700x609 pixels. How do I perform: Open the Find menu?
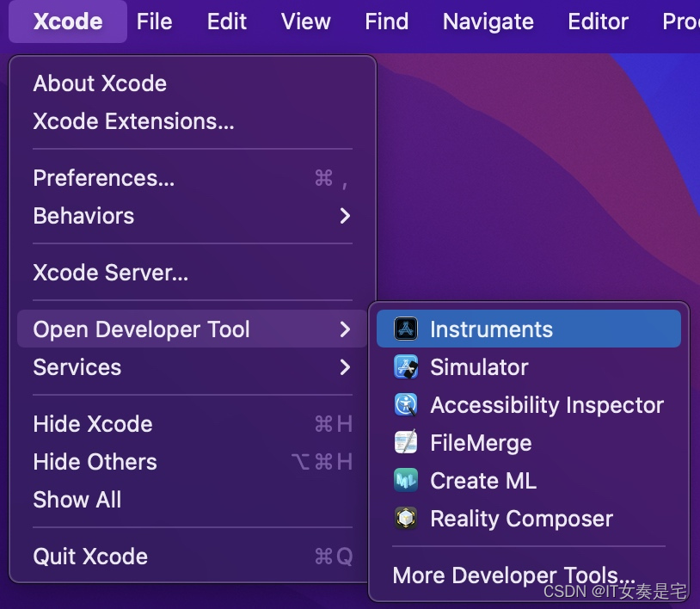click(387, 22)
